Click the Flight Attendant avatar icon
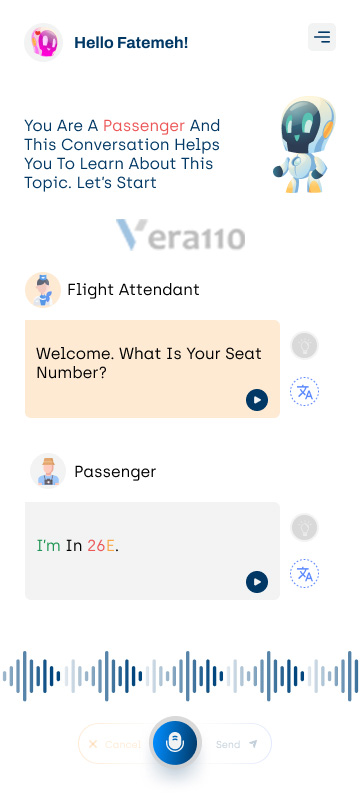 [x=43, y=290]
